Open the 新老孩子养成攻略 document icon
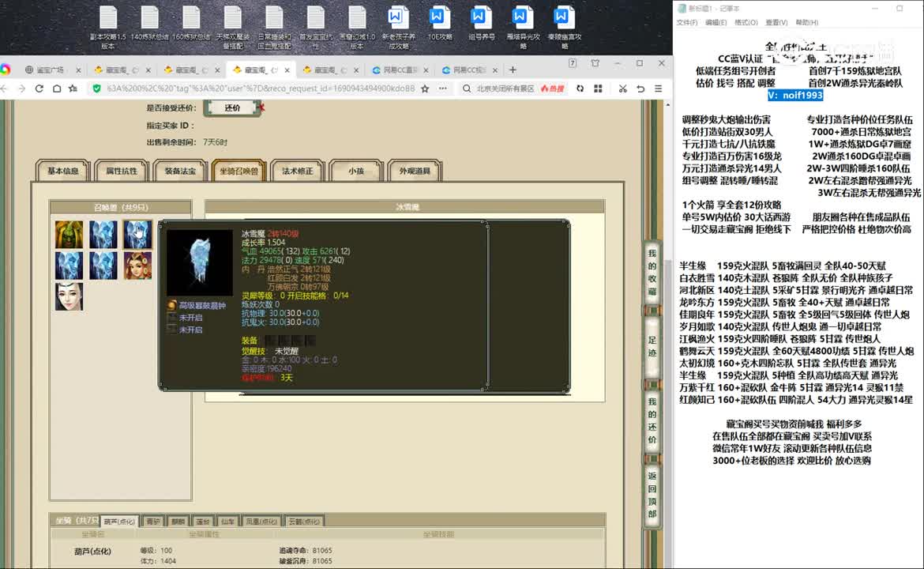924x569 pixels. [x=398, y=27]
